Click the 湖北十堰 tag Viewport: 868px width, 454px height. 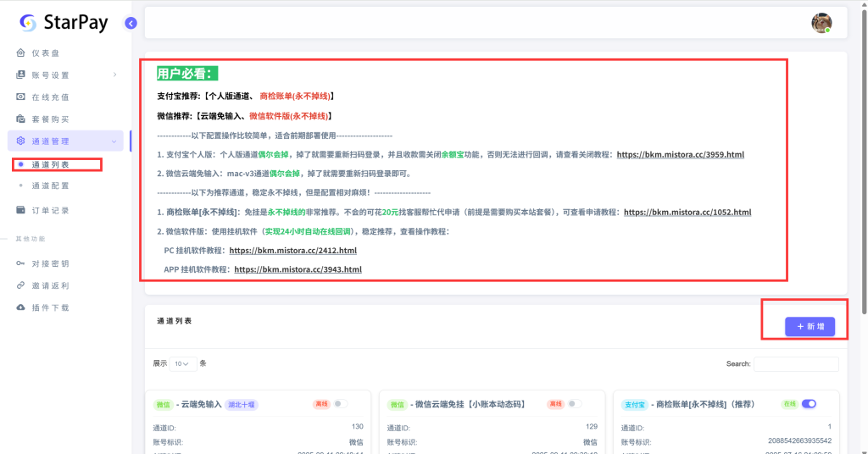click(x=242, y=405)
